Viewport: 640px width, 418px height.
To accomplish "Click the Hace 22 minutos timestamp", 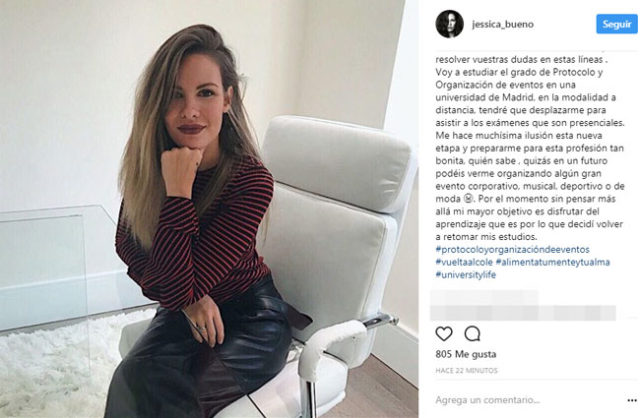I will [x=466, y=371].
